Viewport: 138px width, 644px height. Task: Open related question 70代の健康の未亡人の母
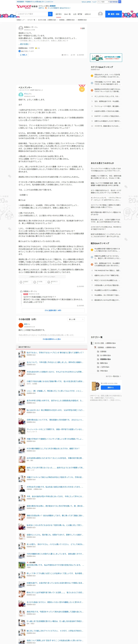[x=55, y=554]
